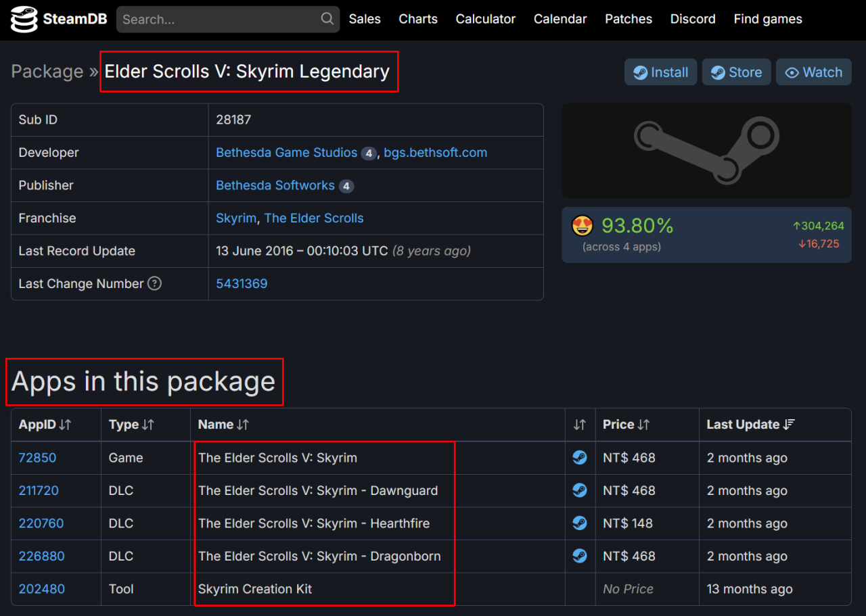866x616 pixels.
Task: Click the Watch button
Action: point(814,72)
